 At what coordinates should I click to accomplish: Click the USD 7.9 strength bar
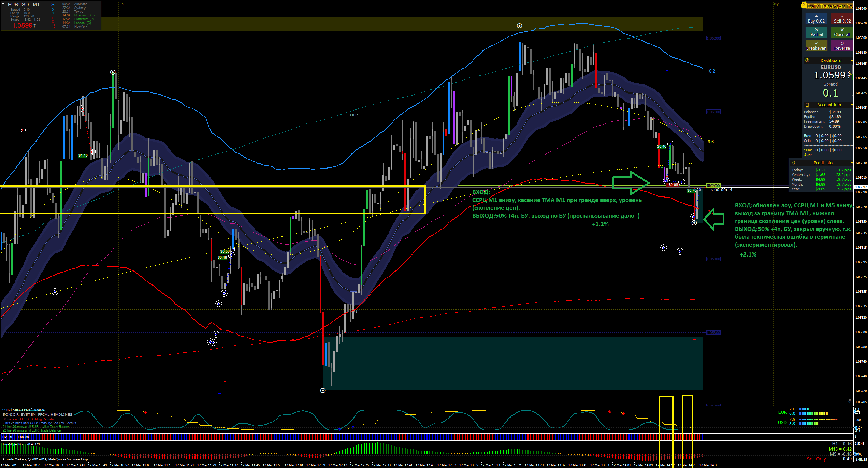818,419
